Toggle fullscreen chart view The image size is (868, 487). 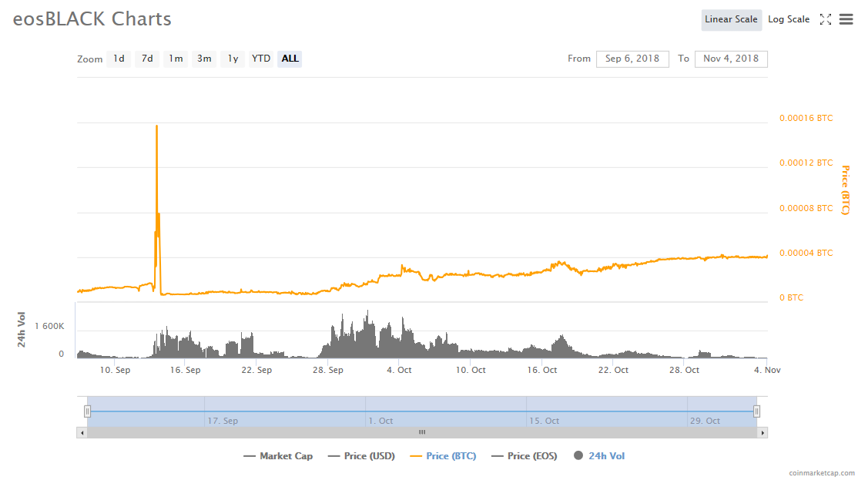point(826,19)
